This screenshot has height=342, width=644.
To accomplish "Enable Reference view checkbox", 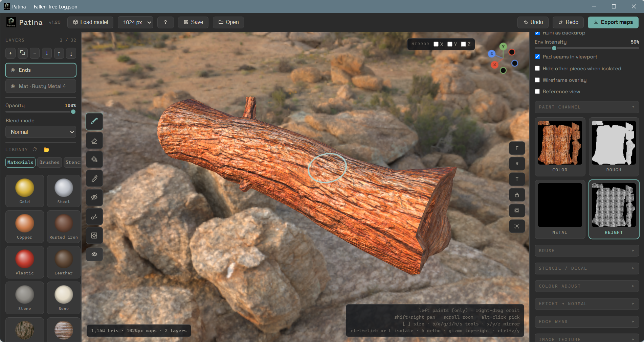I will tap(537, 92).
